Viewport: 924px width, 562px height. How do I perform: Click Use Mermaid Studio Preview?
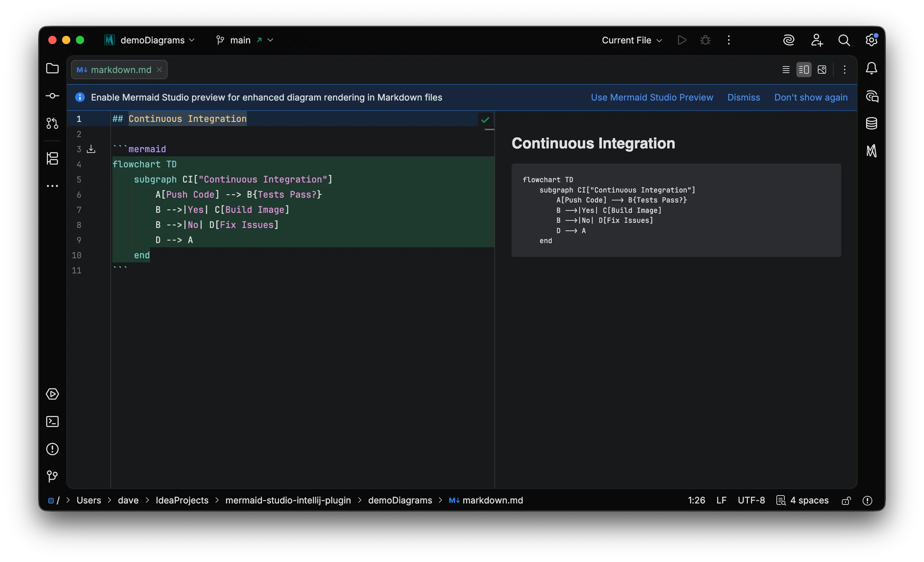652,97
